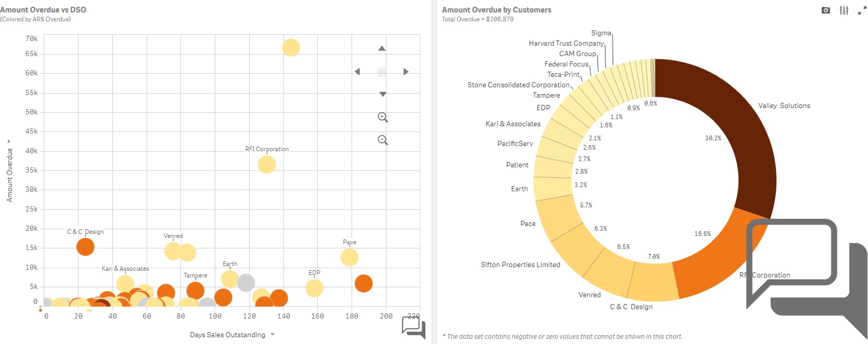Zoom out of the scatter chart

383,140
